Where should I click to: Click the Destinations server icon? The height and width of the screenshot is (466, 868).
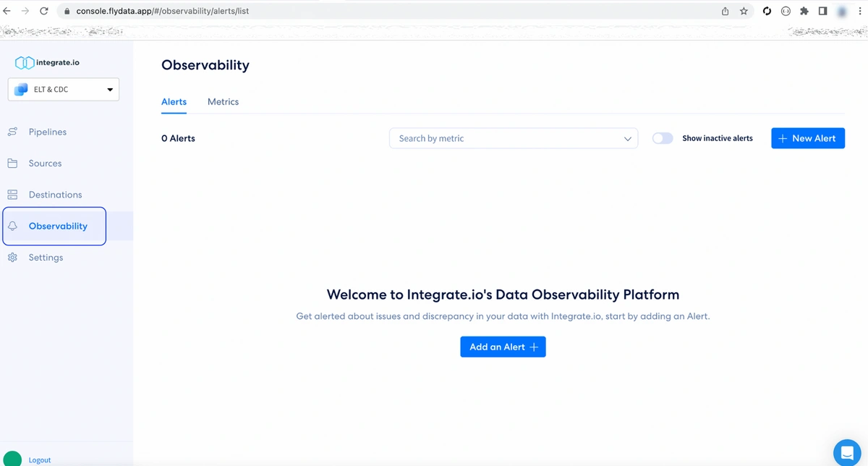(x=12, y=195)
